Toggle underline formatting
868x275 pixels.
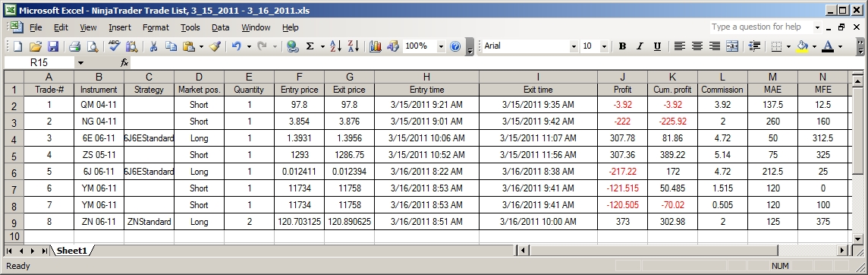pyautogui.click(x=657, y=46)
